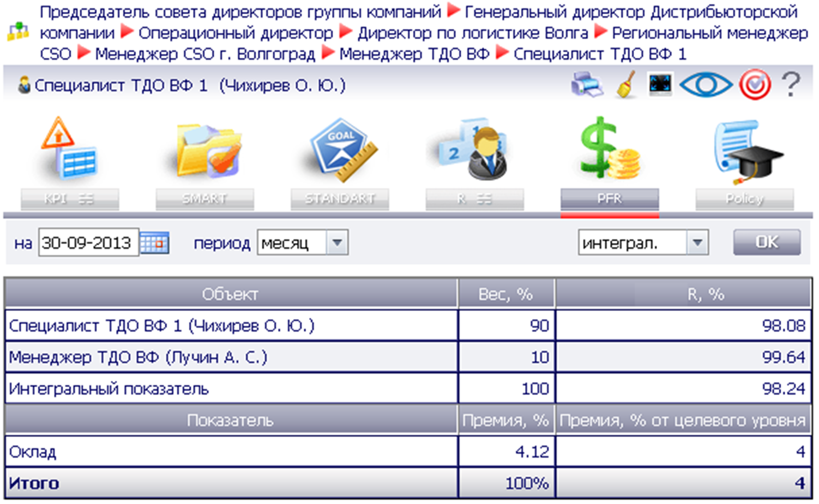Open Операционный директор breadcrumb link

point(236,33)
